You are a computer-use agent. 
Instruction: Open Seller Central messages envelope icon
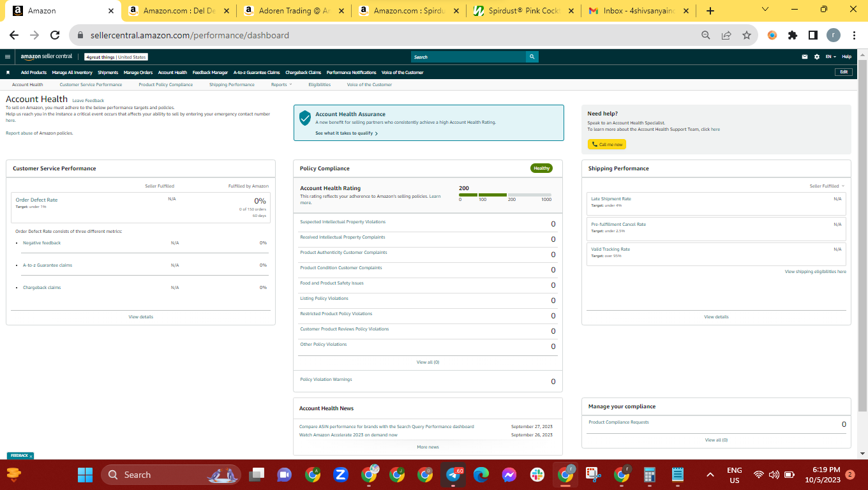805,57
